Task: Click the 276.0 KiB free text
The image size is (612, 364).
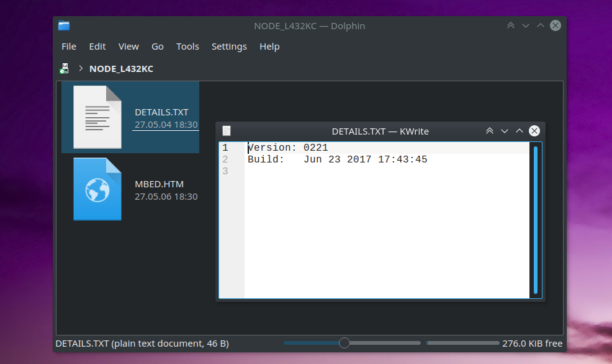Action: point(533,344)
